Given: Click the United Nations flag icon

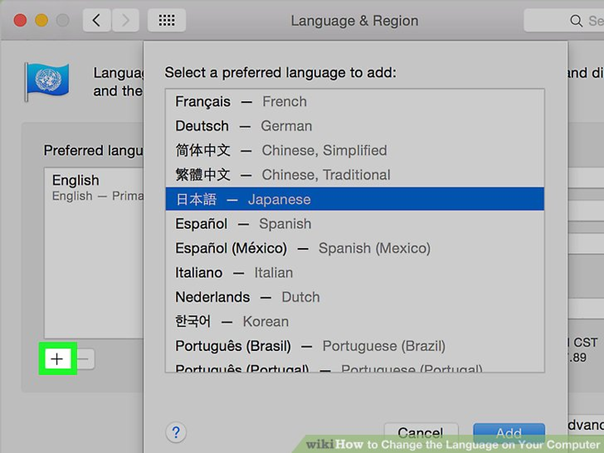Looking at the screenshot, I should 47,82.
